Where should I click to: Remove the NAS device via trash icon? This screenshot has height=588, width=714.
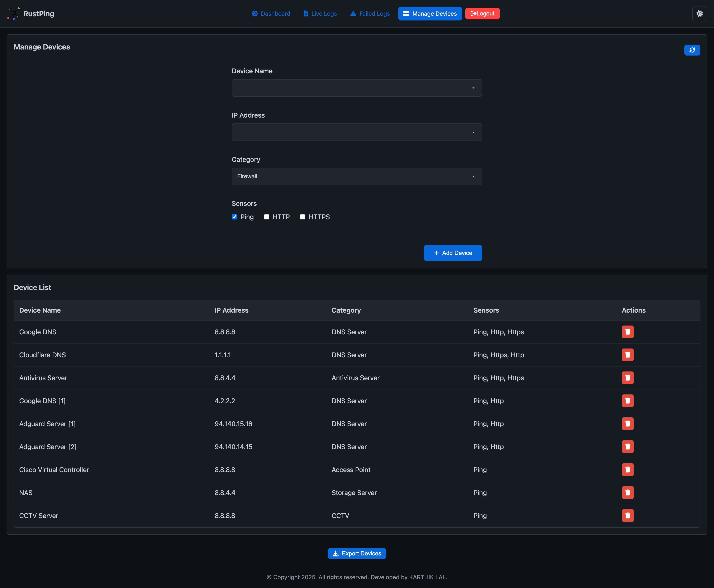click(x=627, y=493)
